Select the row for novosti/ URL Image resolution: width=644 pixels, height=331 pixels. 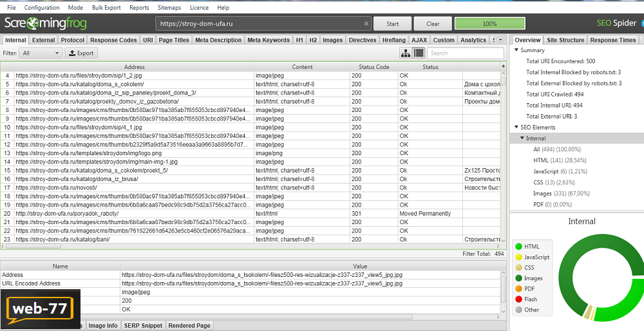[251, 187]
